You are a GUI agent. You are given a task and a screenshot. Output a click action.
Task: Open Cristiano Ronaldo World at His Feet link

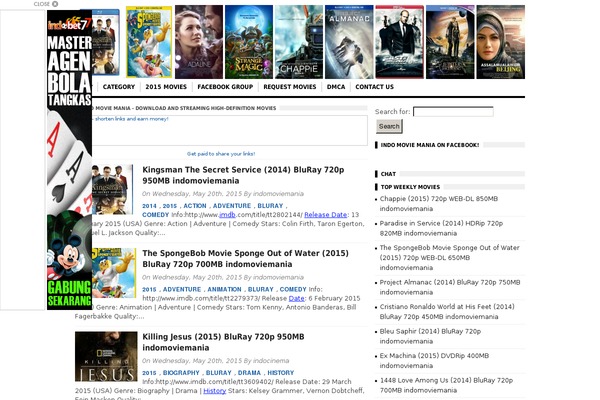pyautogui.click(x=447, y=312)
